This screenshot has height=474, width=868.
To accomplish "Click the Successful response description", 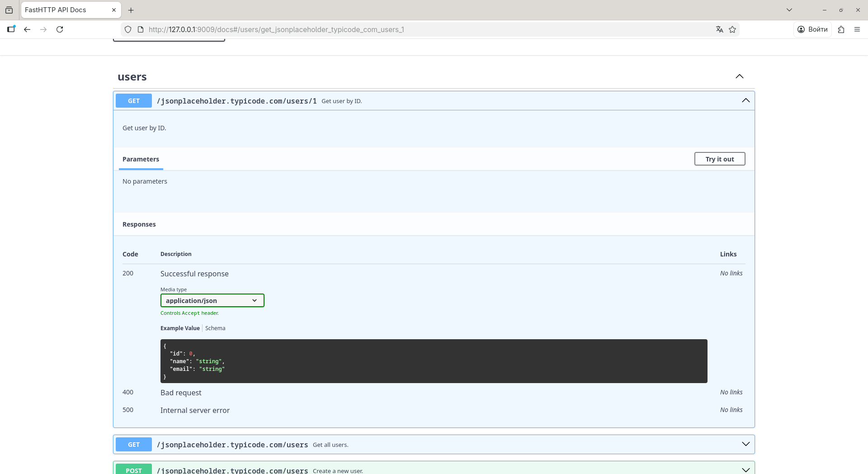I will (x=194, y=274).
